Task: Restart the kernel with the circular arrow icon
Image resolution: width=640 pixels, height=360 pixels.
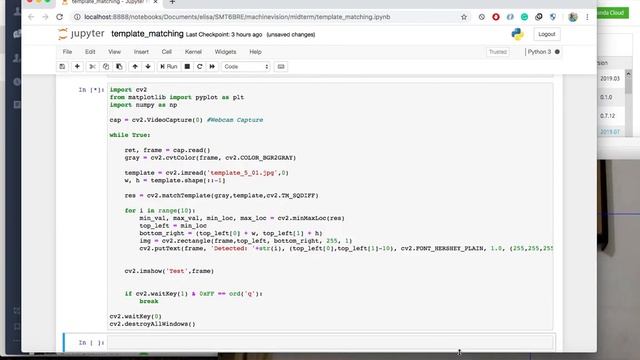Action: pyautogui.click(x=200, y=67)
